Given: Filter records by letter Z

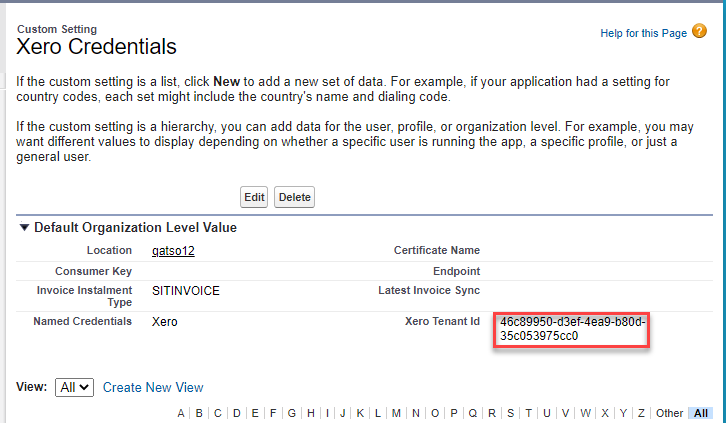Looking at the screenshot, I should pos(641,413).
